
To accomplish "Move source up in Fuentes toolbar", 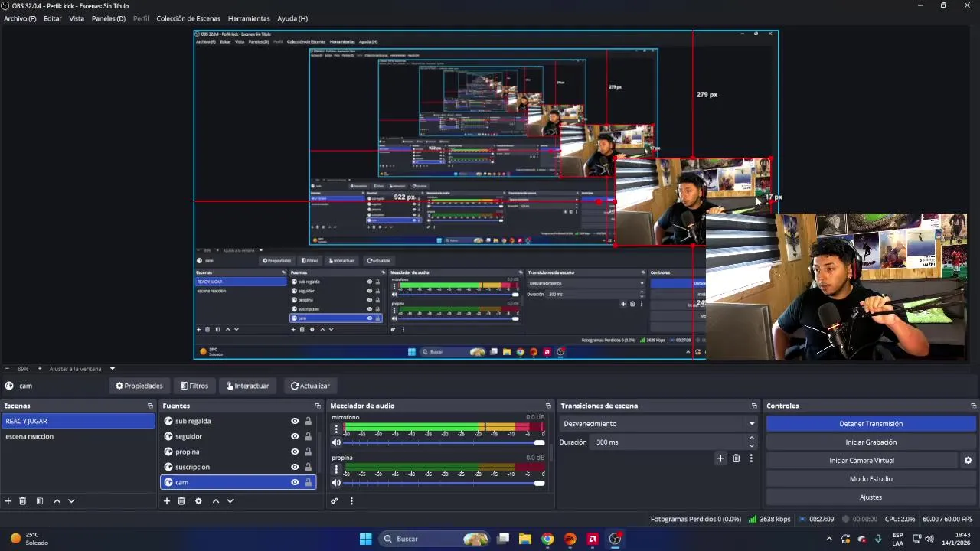I will tap(216, 501).
